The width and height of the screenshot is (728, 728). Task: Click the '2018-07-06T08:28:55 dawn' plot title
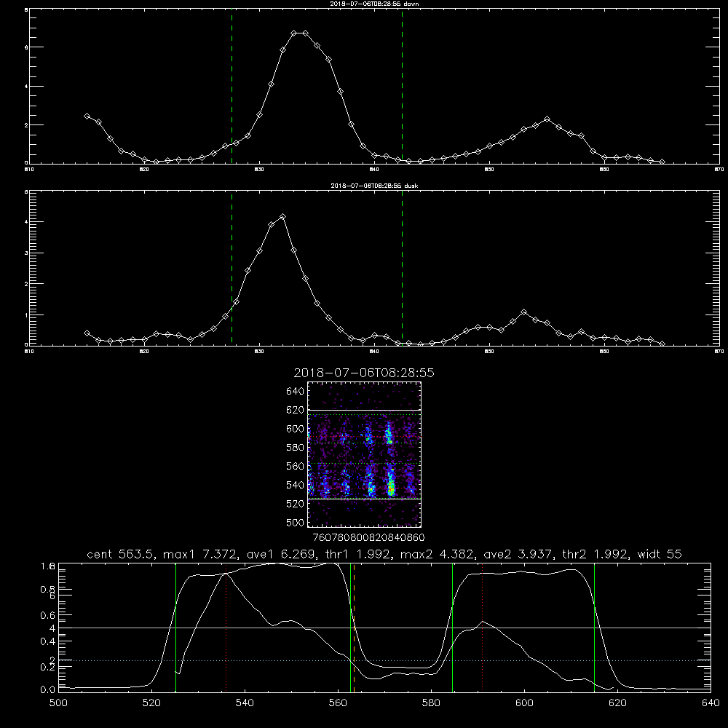pos(374,4)
